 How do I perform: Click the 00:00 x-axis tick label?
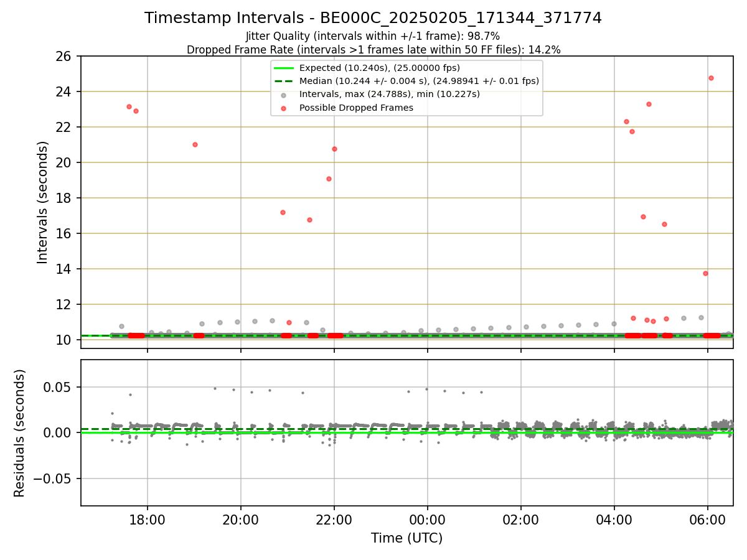click(x=428, y=520)
